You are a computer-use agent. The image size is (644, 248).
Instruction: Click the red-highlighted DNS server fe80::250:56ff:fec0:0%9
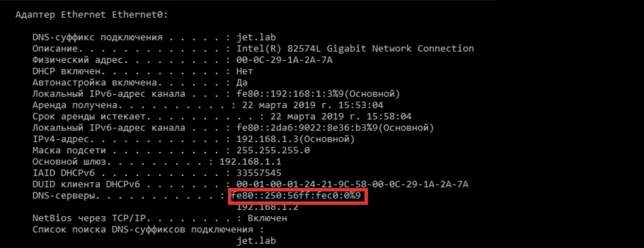pyautogui.click(x=296, y=196)
